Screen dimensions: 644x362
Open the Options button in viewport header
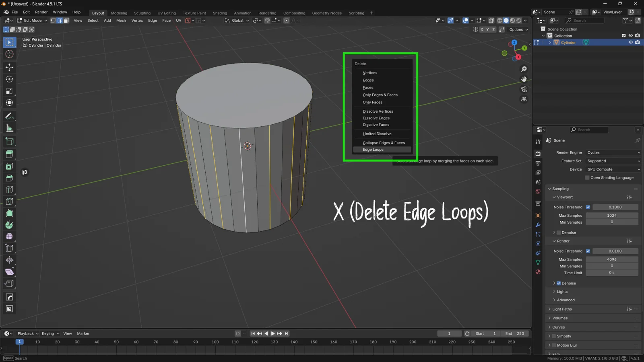tap(518, 29)
